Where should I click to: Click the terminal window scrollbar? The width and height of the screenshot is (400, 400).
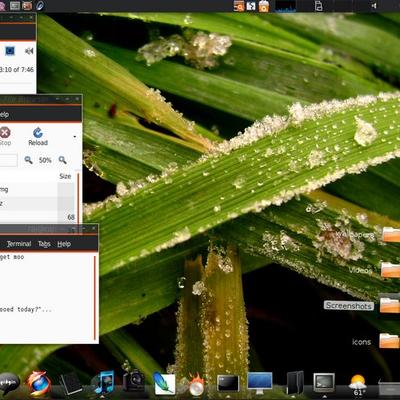(x=95, y=297)
